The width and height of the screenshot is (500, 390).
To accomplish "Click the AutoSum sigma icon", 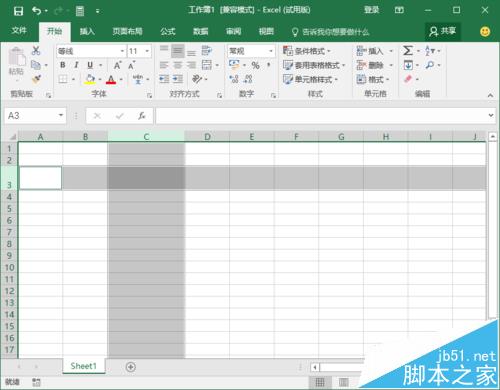I will (x=408, y=51).
